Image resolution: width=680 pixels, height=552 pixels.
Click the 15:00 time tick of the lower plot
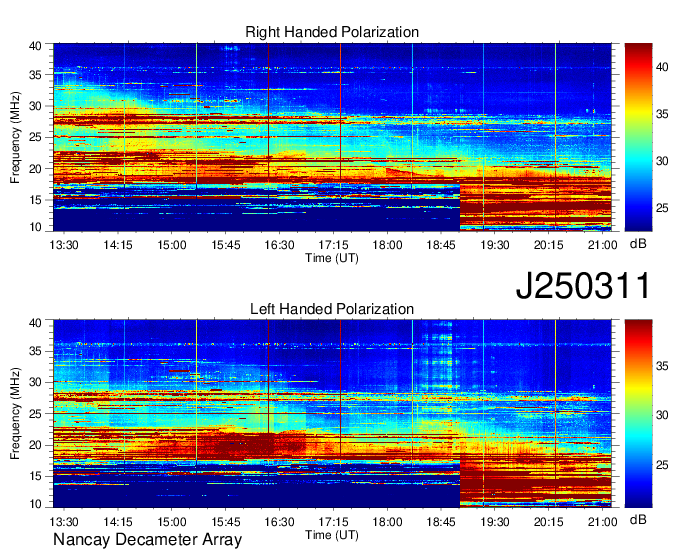click(172, 521)
